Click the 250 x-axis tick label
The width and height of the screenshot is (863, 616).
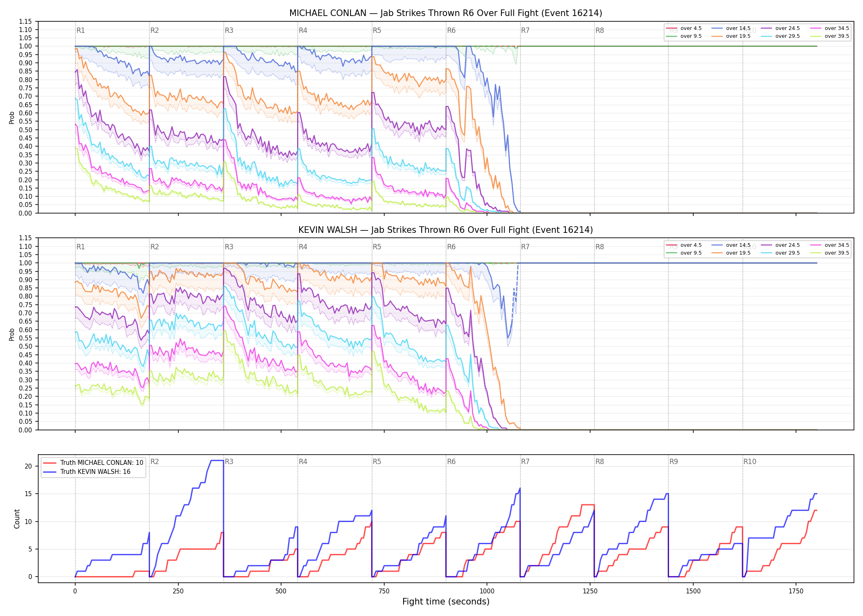tap(178, 591)
